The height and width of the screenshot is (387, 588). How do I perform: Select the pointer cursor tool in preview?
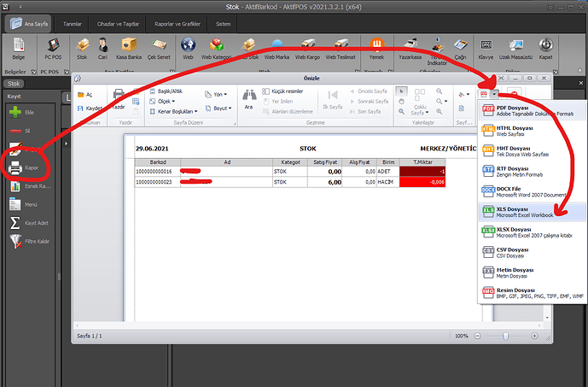[x=401, y=91]
